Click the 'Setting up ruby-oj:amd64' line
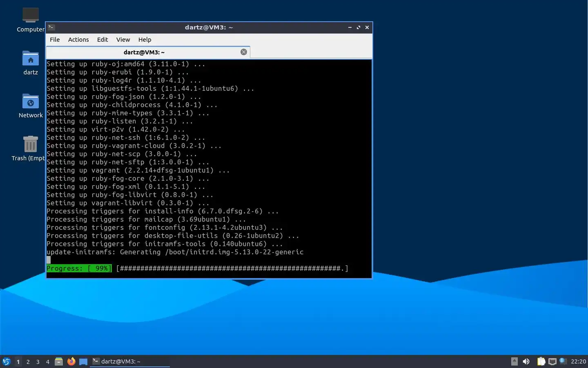This screenshot has height=368, width=588. [126, 64]
